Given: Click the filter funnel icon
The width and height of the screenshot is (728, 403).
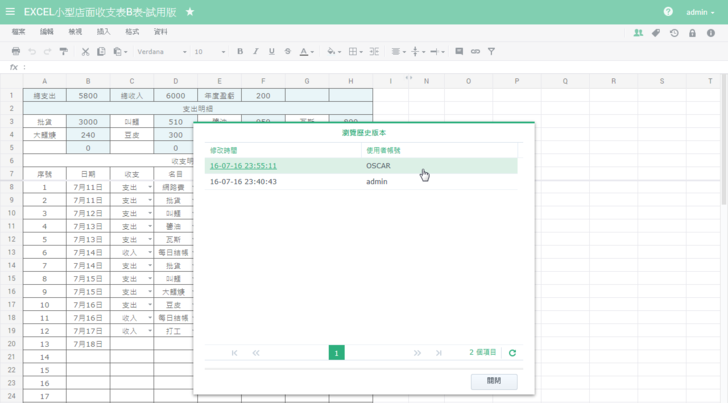Looking at the screenshot, I should tap(491, 51).
